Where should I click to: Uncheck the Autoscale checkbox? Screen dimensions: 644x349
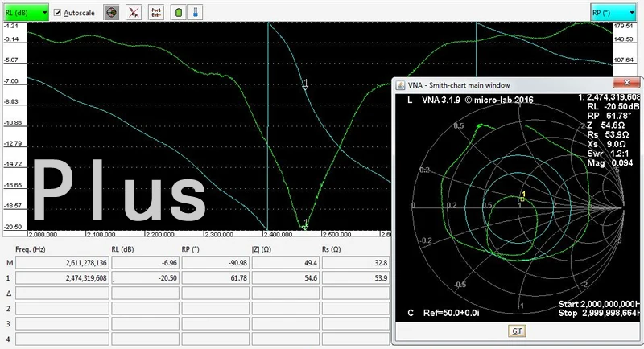click(57, 13)
